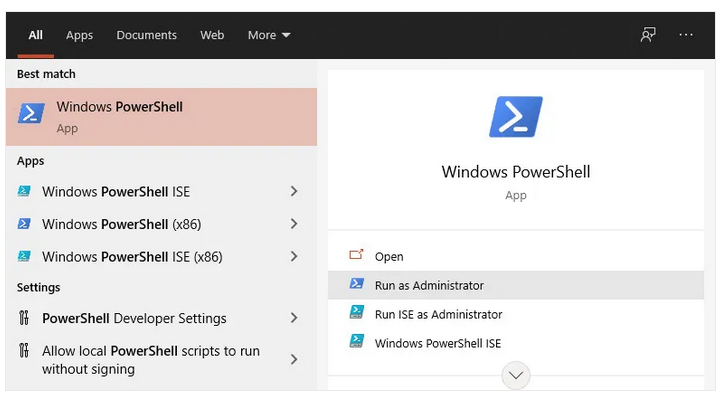Click the Windows PowerShell ISE app icon
727x407 pixels.
[25, 192]
